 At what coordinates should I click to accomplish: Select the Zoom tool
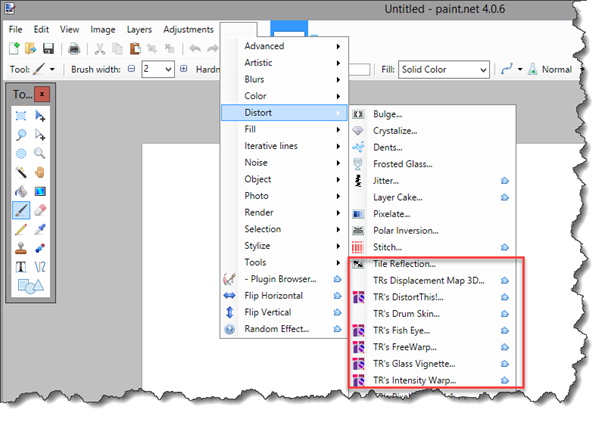click(x=40, y=154)
